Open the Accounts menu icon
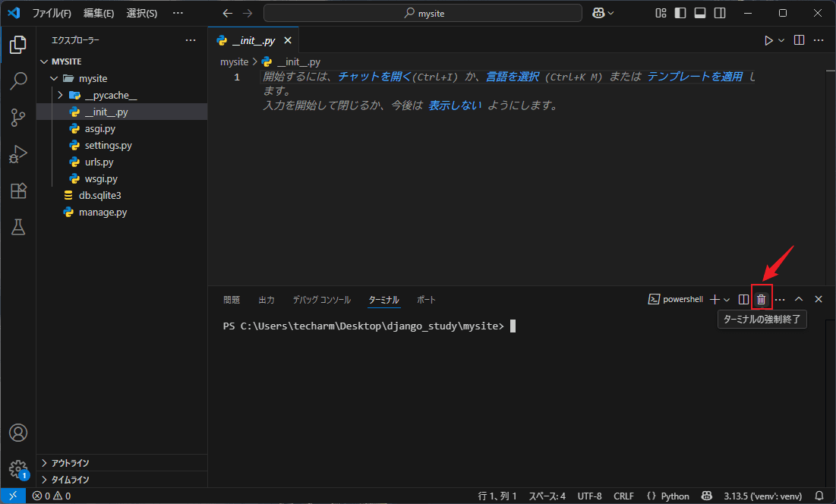The height and width of the screenshot is (504, 836). [18, 433]
